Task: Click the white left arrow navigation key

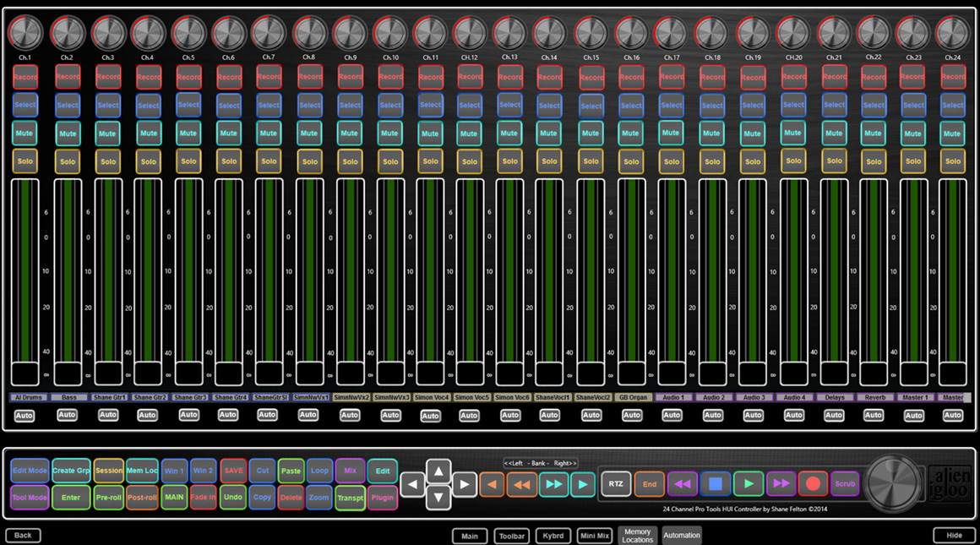Action: [x=412, y=484]
